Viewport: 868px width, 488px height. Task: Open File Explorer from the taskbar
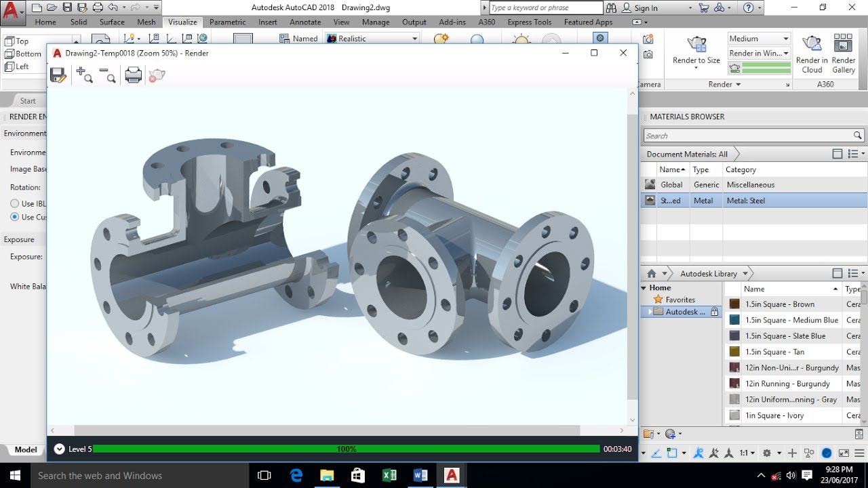coord(327,476)
